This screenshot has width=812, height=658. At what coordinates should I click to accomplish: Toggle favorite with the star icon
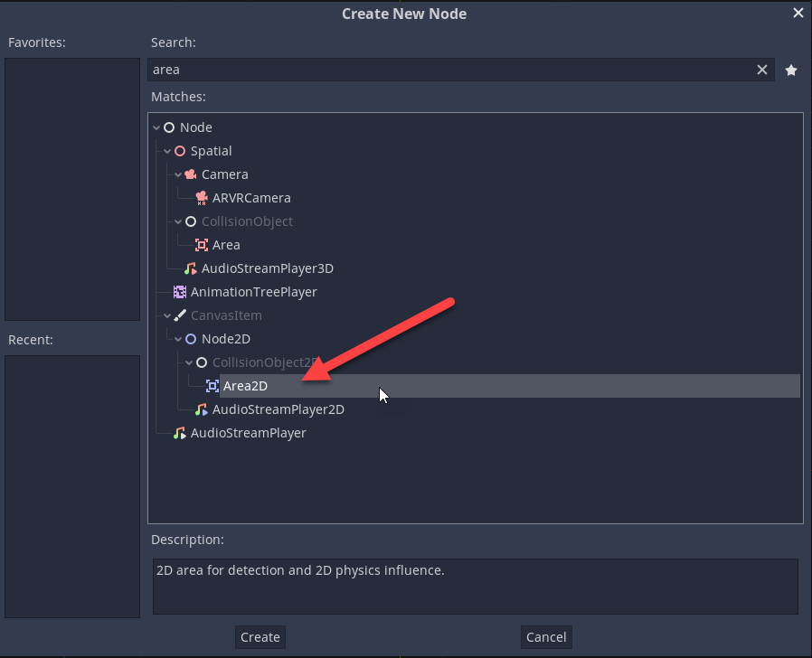[x=791, y=70]
